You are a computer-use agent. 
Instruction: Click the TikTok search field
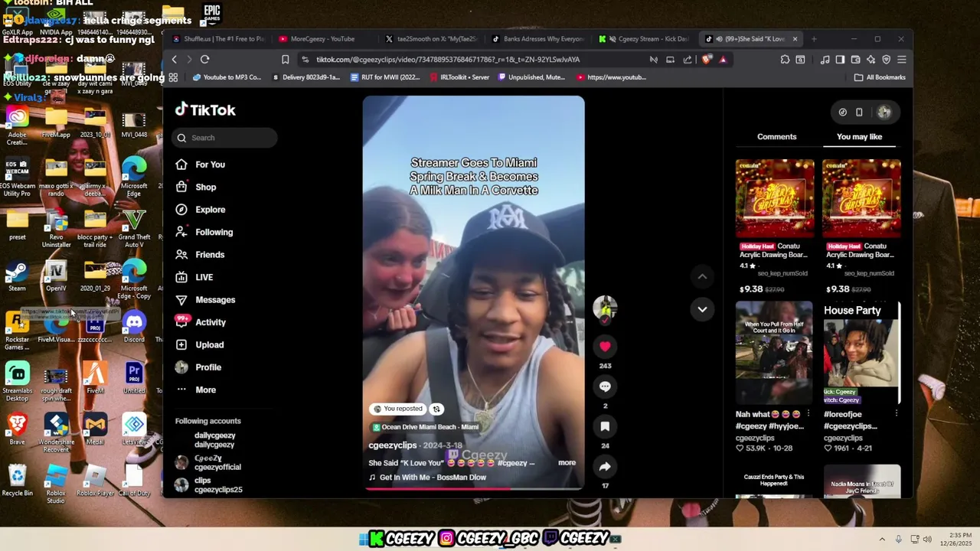coord(225,138)
